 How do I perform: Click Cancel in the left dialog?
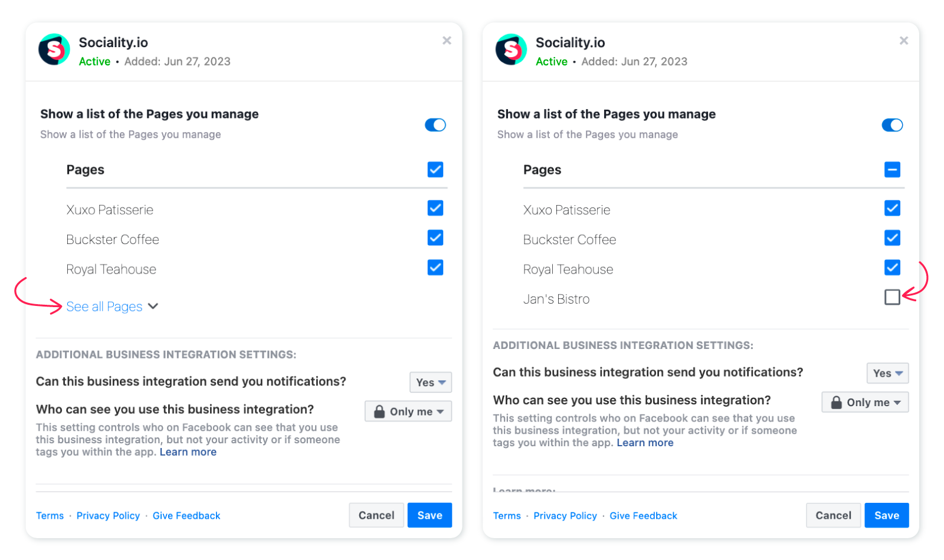coord(376,515)
